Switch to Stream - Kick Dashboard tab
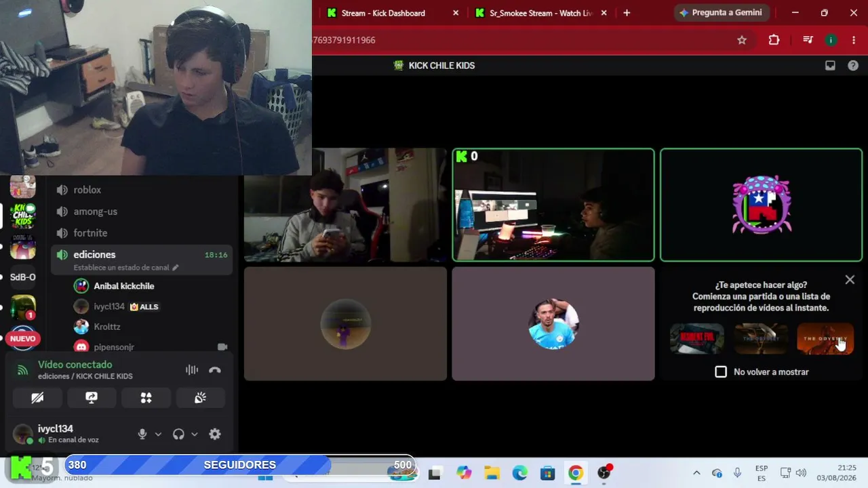868x488 pixels. pos(383,13)
